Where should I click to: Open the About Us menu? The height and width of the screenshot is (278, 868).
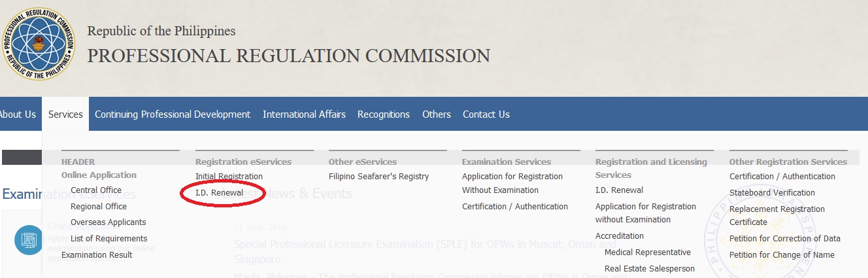[x=18, y=114]
